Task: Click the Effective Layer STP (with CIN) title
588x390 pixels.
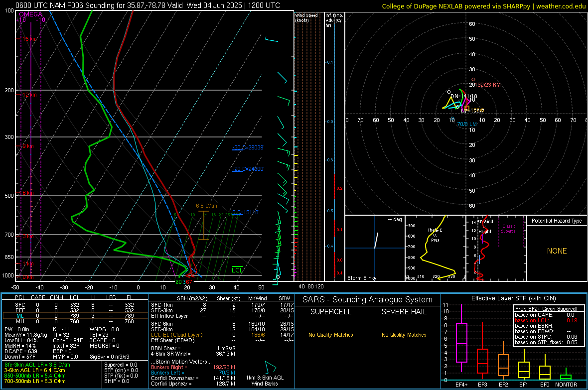Action: (514, 298)
